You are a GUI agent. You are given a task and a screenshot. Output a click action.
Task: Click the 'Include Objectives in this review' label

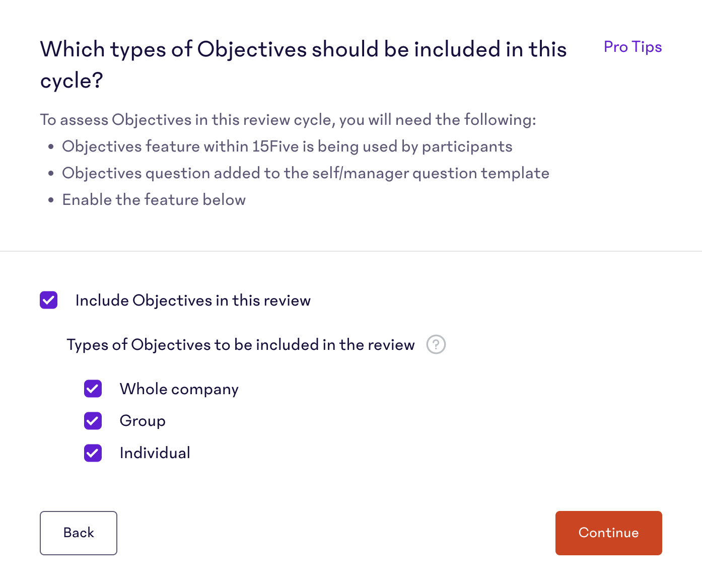coord(193,301)
